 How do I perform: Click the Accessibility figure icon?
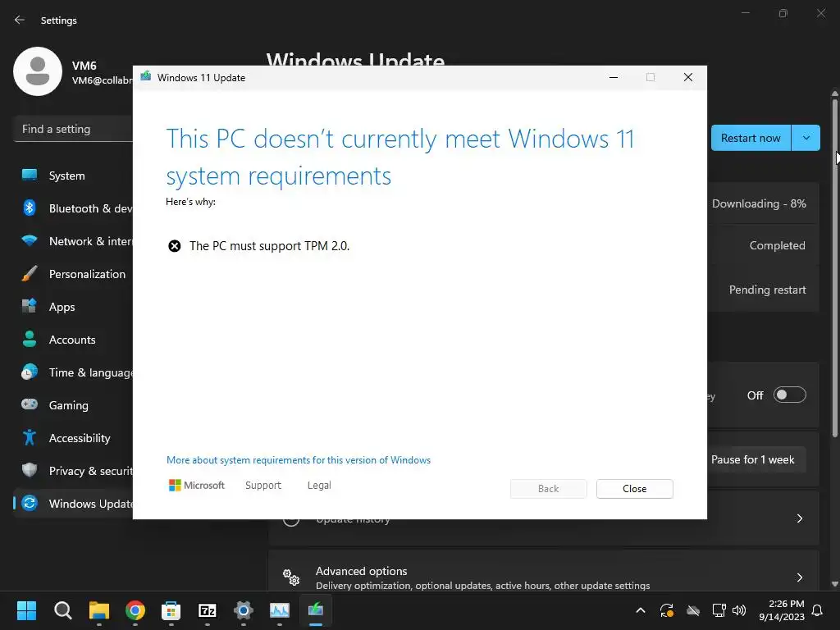30,438
